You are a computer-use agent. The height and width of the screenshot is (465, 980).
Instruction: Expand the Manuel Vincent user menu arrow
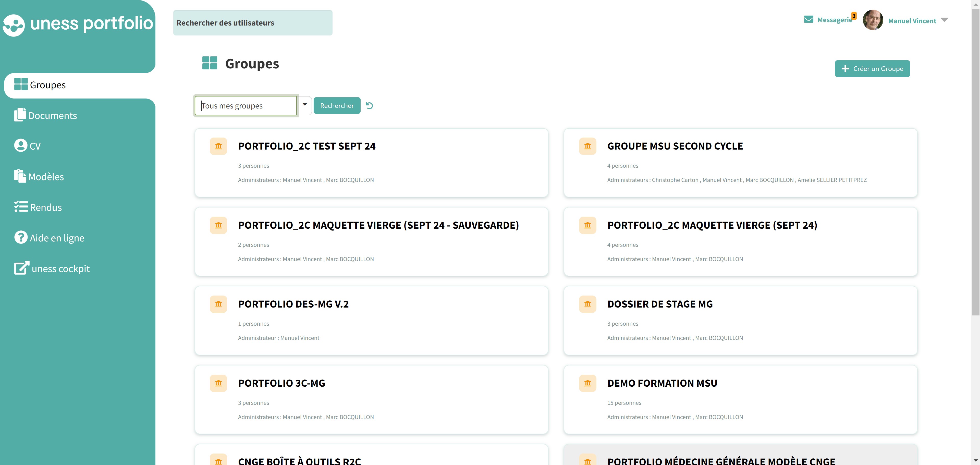pyautogui.click(x=944, y=20)
